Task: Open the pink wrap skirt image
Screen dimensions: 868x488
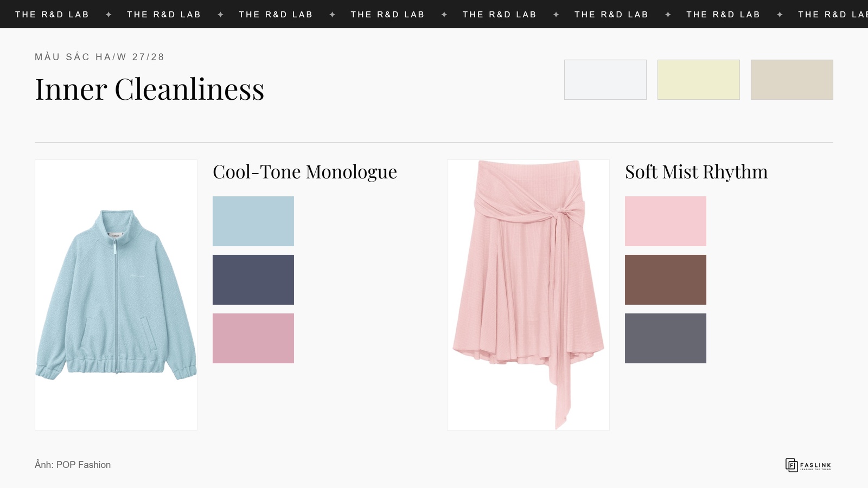Action: coord(528,295)
